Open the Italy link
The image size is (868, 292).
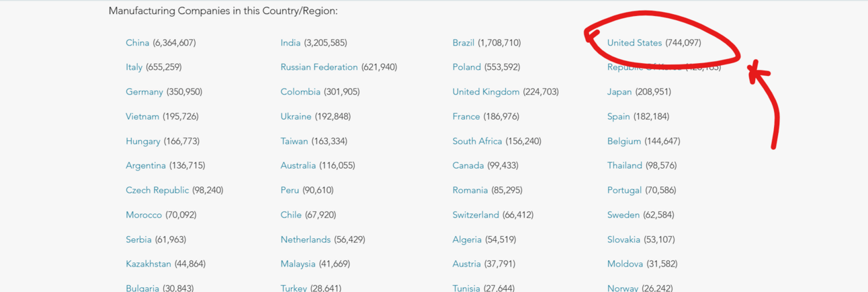click(x=134, y=67)
